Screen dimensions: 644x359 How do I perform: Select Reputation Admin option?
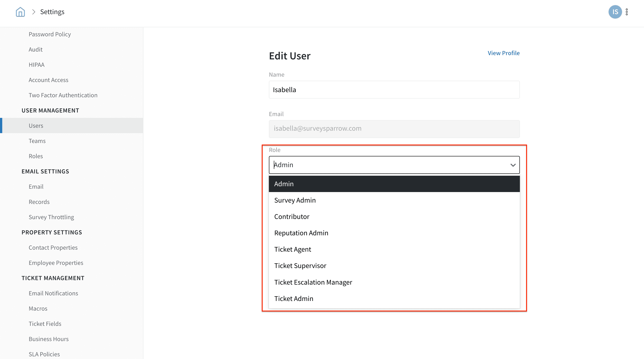301,233
